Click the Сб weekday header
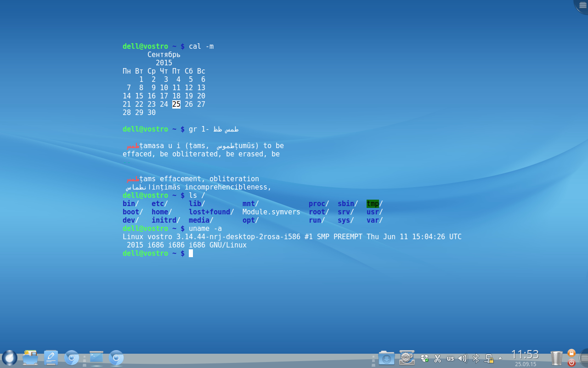The height and width of the screenshot is (368, 588). click(x=189, y=71)
